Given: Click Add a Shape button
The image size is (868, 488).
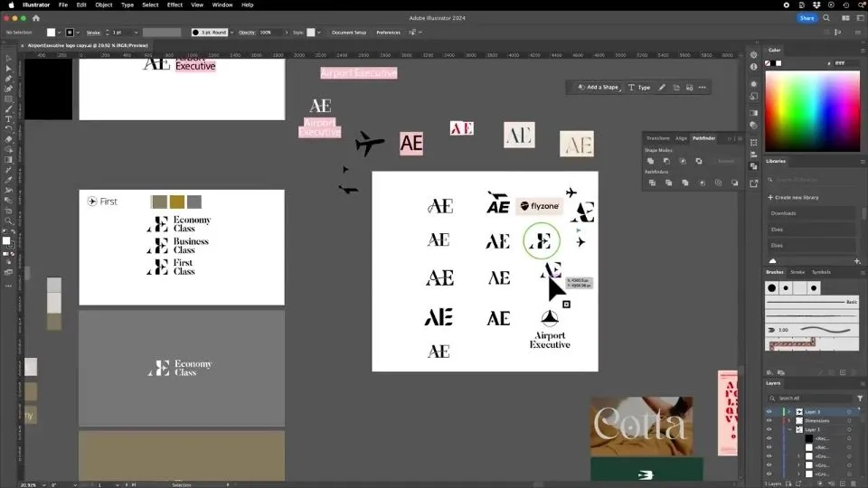Looking at the screenshot, I should (598, 88).
